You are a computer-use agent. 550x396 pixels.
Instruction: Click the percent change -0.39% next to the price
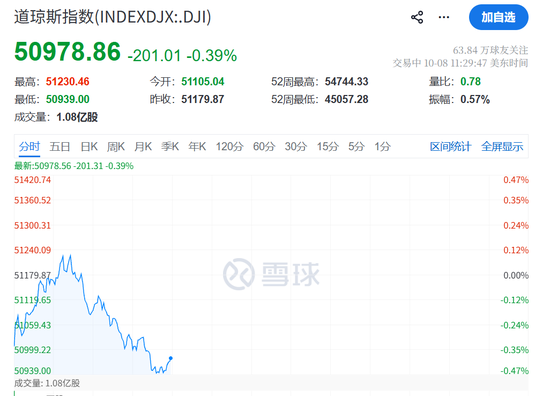[212, 55]
